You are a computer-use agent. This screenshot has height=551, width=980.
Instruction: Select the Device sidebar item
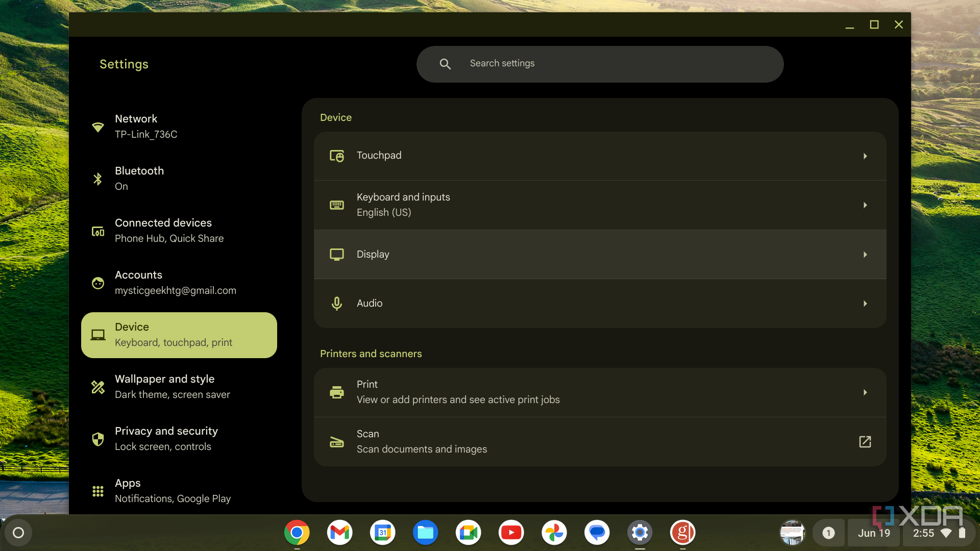[179, 335]
